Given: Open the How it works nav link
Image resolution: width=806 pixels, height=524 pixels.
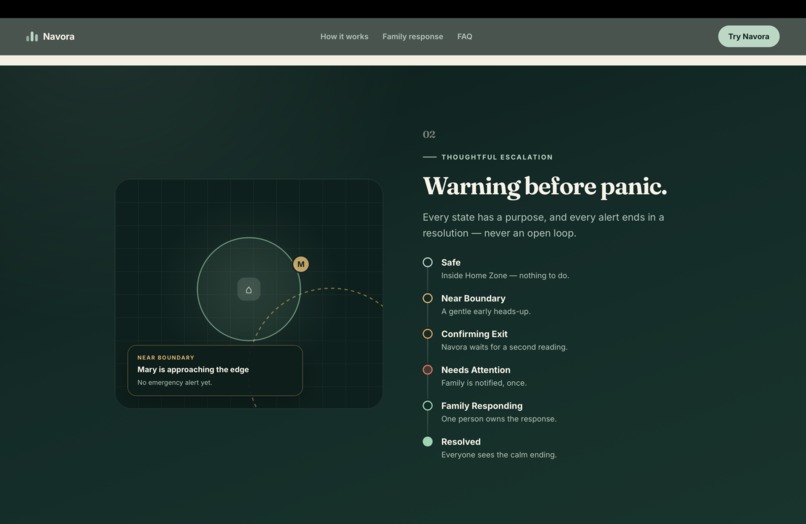Looking at the screenshot, I should pos(344,37).
